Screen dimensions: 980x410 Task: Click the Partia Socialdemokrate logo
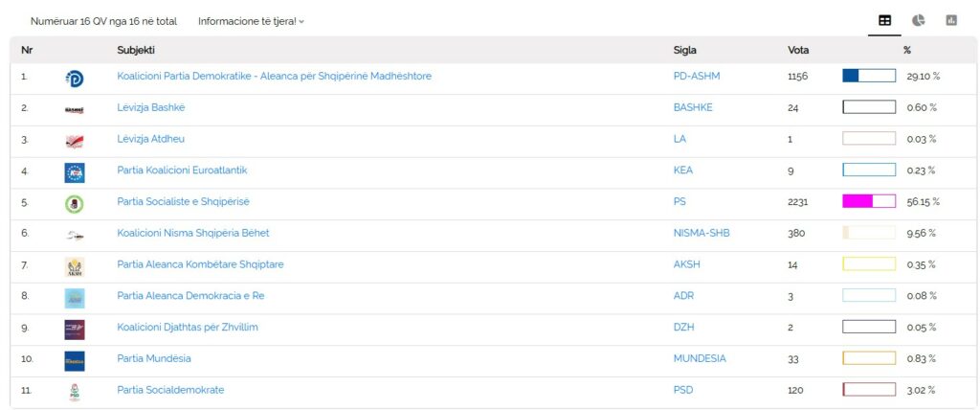click(x=75, y=392)
